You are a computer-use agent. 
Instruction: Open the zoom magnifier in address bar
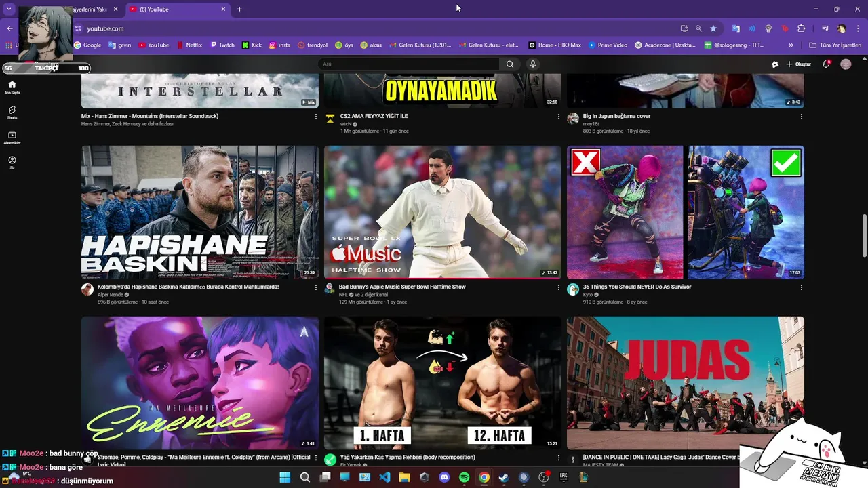698,28
